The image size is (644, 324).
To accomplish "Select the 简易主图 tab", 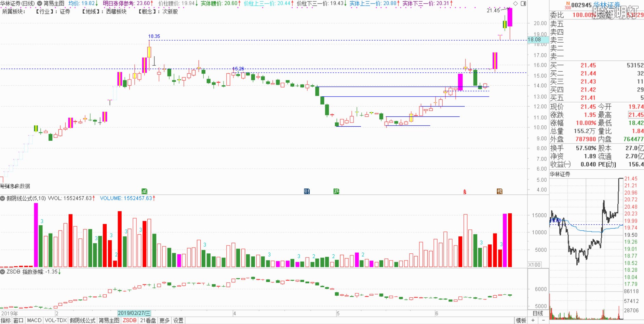I will [x=109, y=320].
